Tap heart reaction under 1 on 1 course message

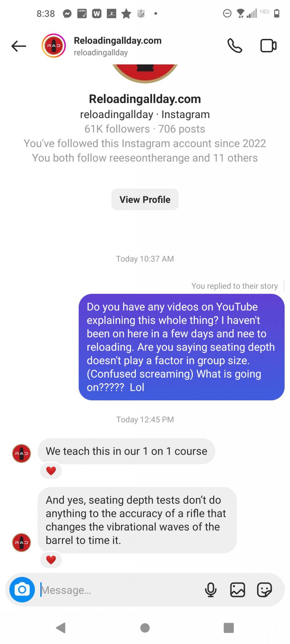coord(51,471)
